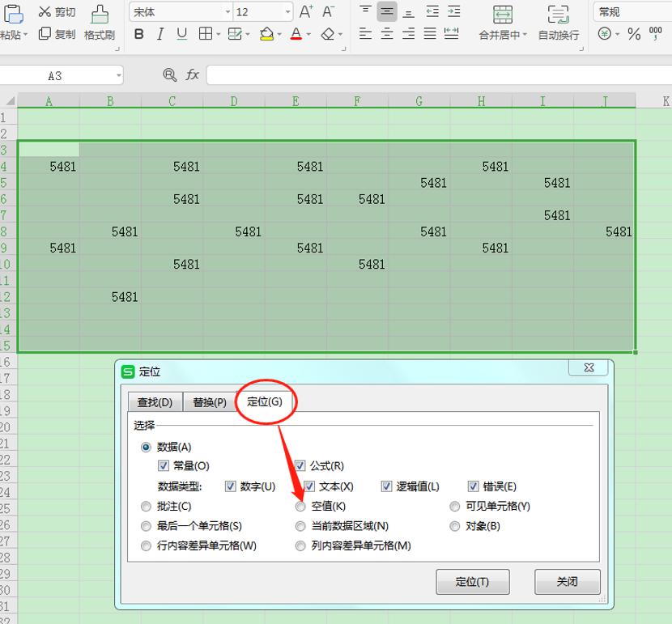Click the 定位(T) button

[473, 582]
